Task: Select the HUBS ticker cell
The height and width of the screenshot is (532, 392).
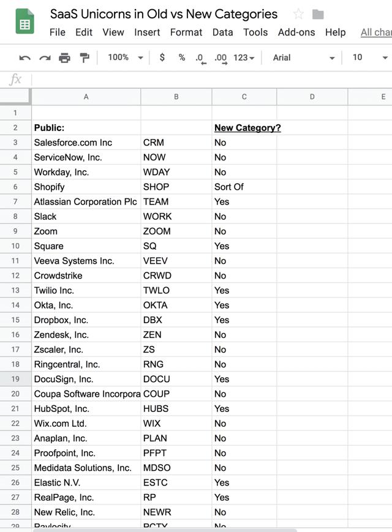Action: [176, 409]
